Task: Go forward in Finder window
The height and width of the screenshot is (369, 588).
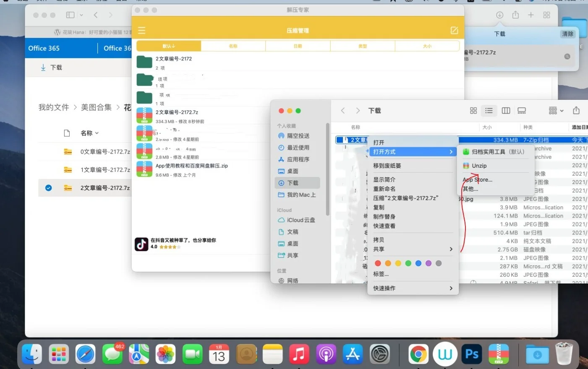Action: [x=358, y=111]
